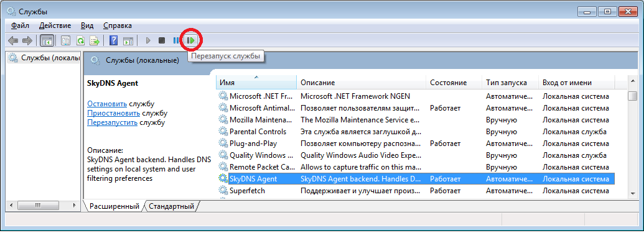Open the Справка menu
The image size is (644, 233).
(x=118, y=25)
